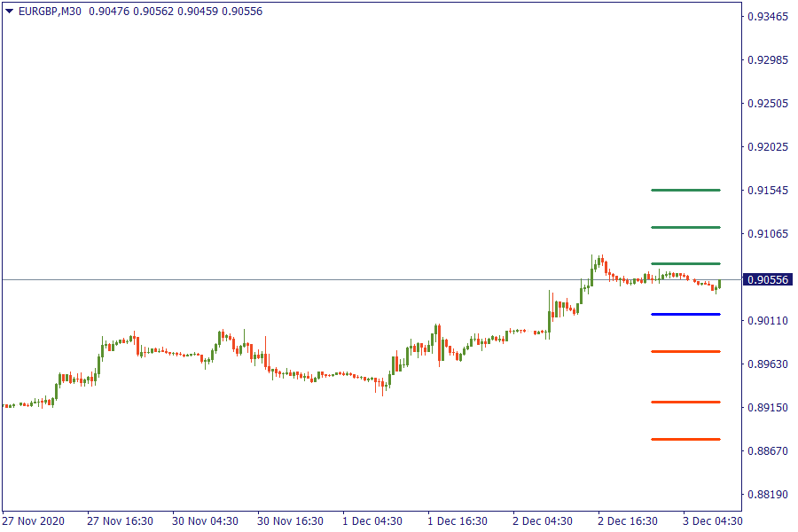Click the 0.93465 price scale label
798x532 pixels.
click(768, 17)
